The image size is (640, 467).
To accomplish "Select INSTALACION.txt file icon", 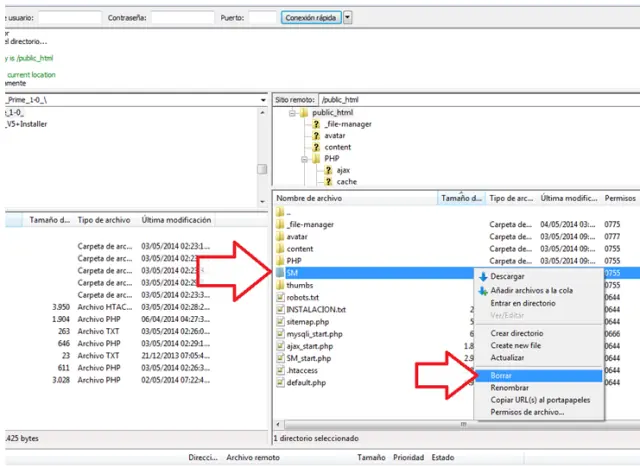I will 280,309.
